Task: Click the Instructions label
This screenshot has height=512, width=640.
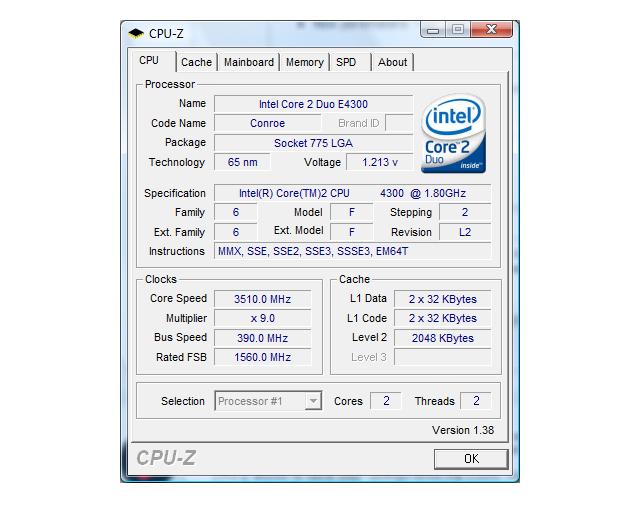Action: click(x=177, y=251)
